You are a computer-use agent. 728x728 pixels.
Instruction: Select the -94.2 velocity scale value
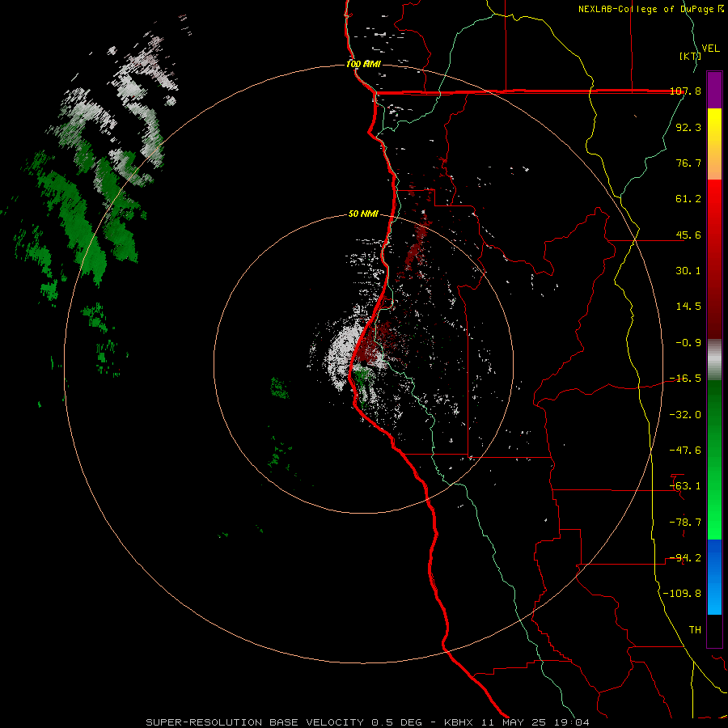click(685, 558)
